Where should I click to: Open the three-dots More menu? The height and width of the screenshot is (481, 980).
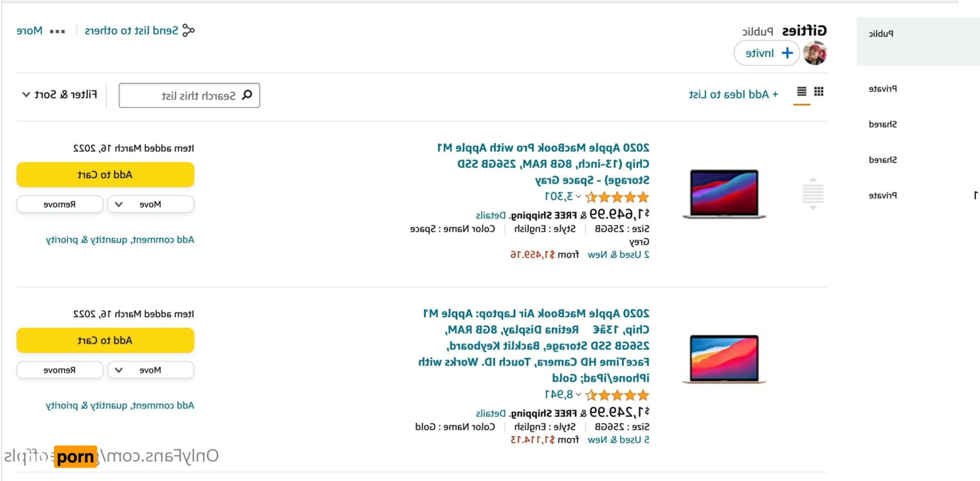coord(57,31)
